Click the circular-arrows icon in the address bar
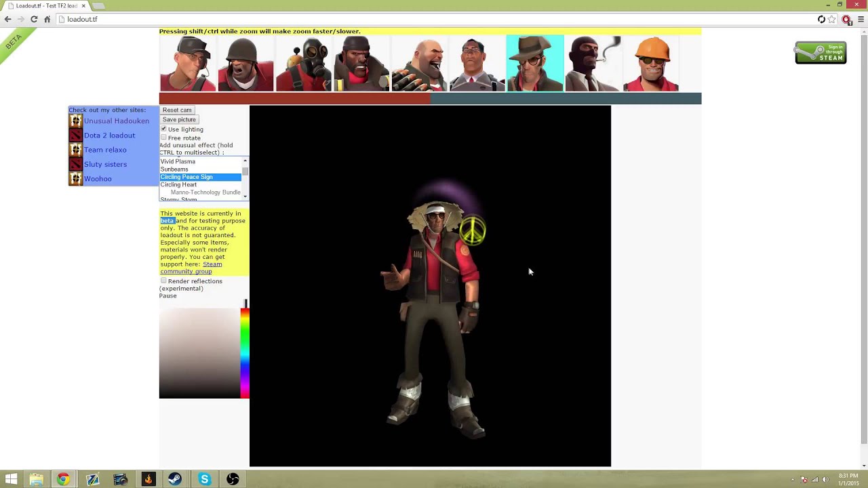The height and width of the screenshot is (488, 868). tap(821, 19)
